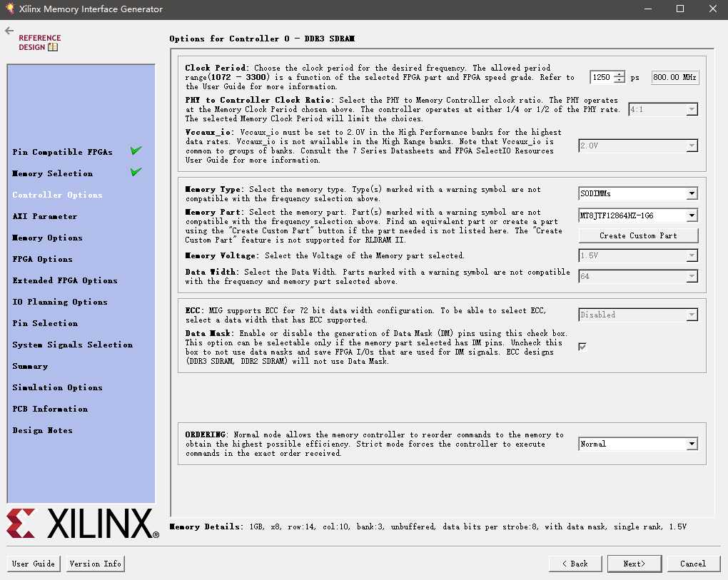Image resolution: width=728 pixels, height=580 pixels.
Task: Select Simulation Options step
Action: tap(57, 387)
